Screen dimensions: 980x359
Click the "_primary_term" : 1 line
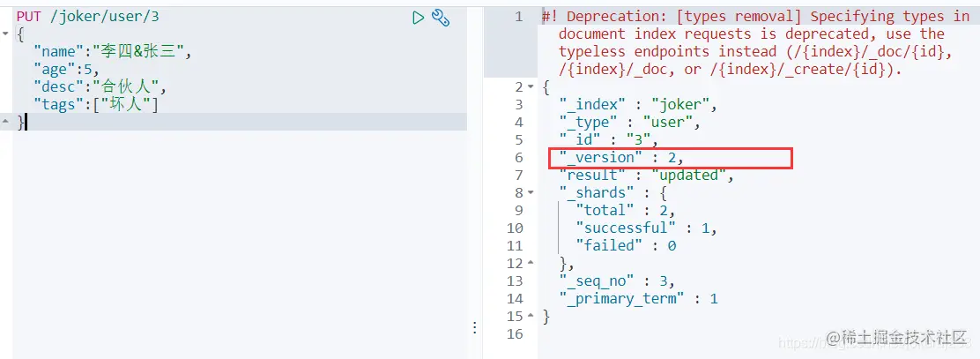(638, 298)
